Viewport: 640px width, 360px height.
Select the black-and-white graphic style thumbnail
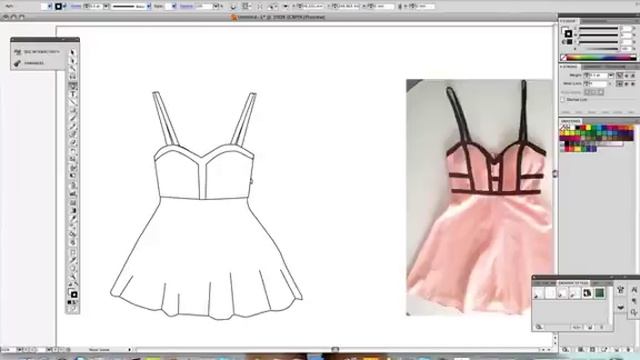tap(587, 293)
